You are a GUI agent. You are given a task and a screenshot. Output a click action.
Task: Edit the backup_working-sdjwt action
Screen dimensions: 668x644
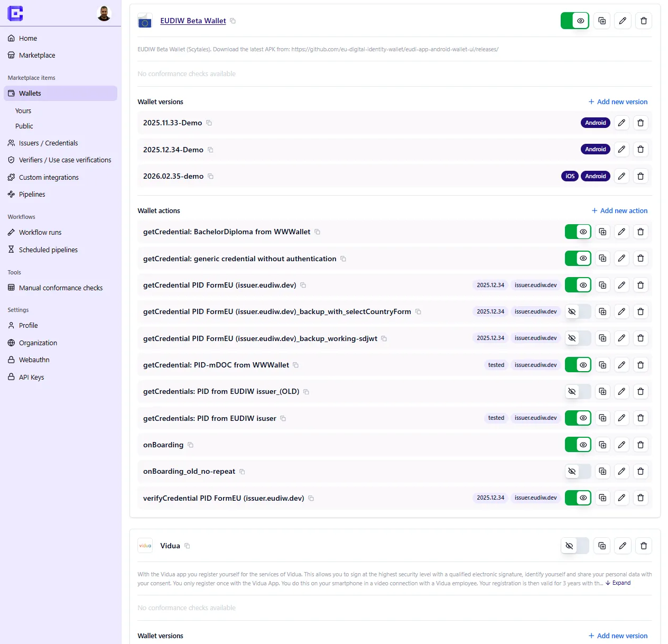pyautogui.click(x=621, y=338)
